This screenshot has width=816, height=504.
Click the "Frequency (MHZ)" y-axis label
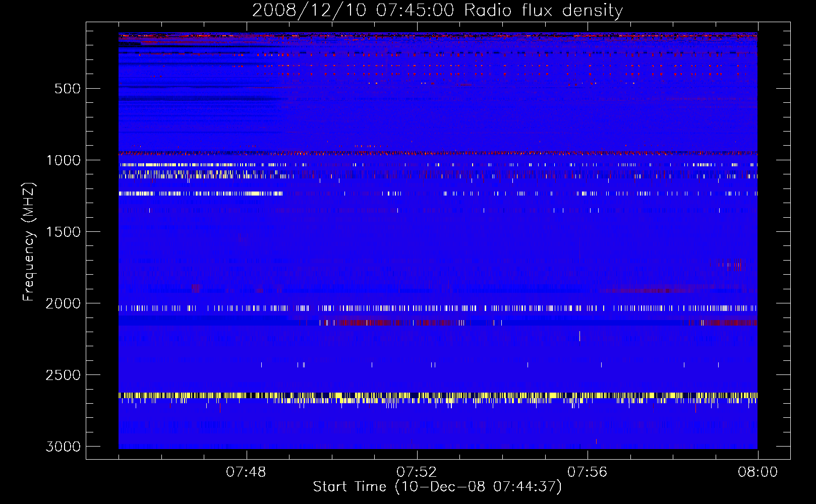[x=29, y=242]
